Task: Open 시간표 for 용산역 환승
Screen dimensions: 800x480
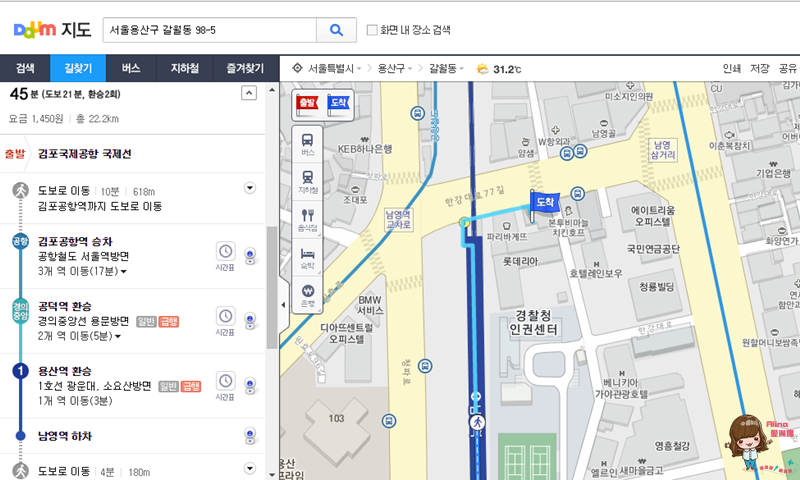Action: (226, 386)
